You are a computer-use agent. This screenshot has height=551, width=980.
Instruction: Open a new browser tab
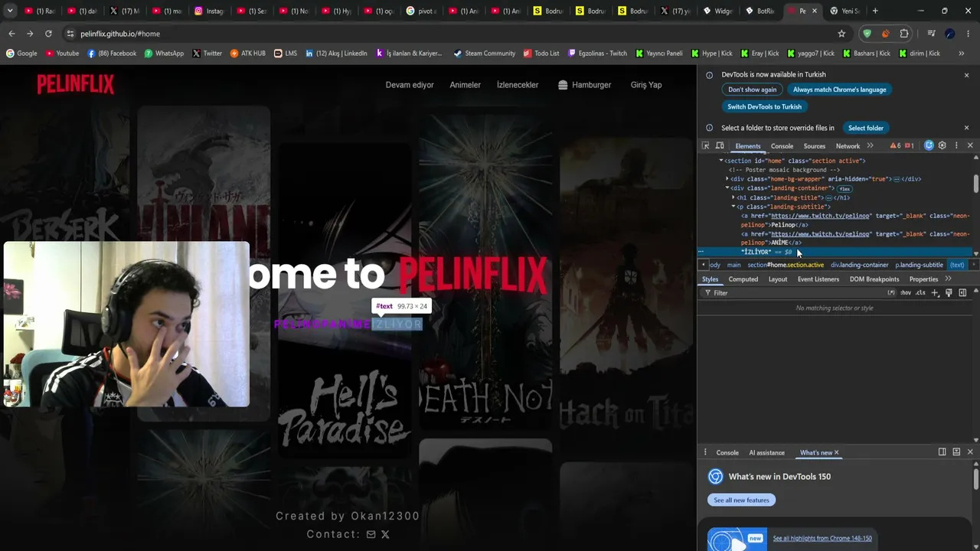[875, 11]
